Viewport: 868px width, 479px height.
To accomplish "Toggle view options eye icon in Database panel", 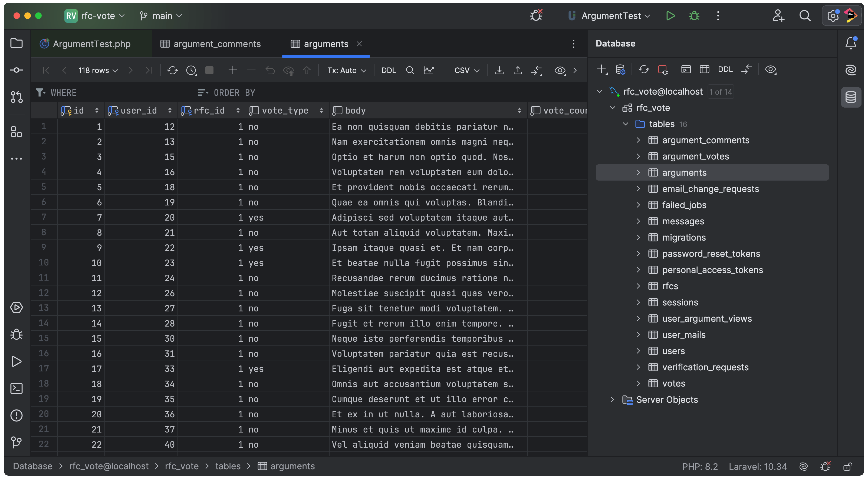I will [770, 69].
